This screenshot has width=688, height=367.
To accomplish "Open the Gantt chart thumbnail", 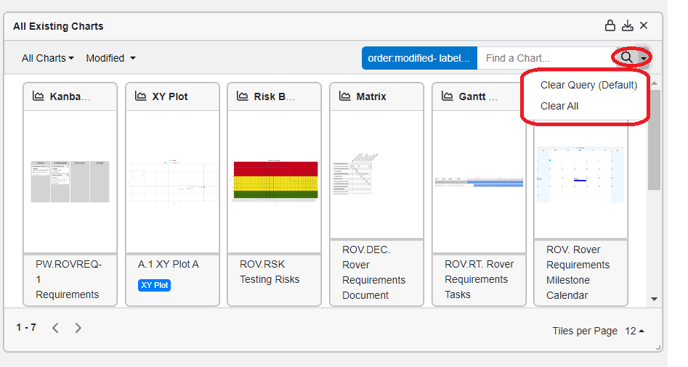I will [479, 182].
